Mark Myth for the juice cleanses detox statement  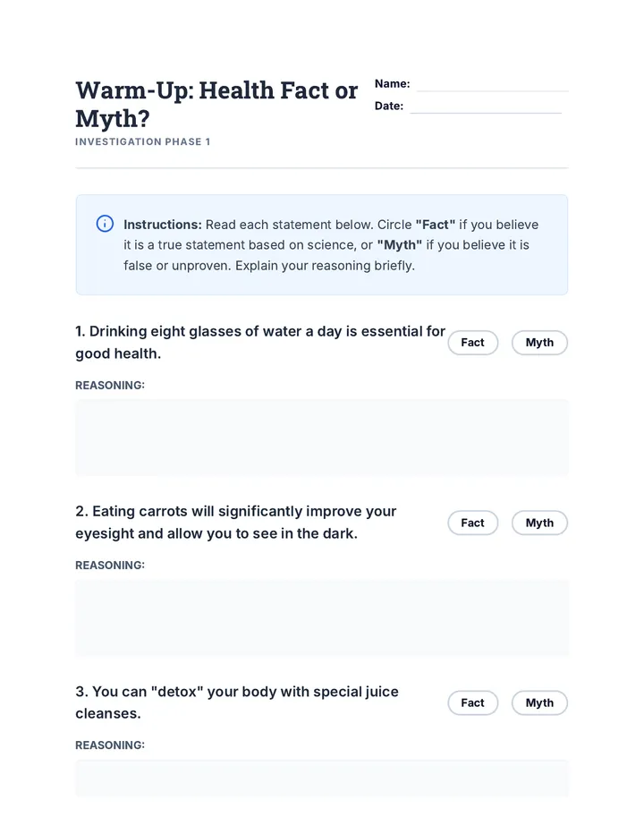point(539,702)
